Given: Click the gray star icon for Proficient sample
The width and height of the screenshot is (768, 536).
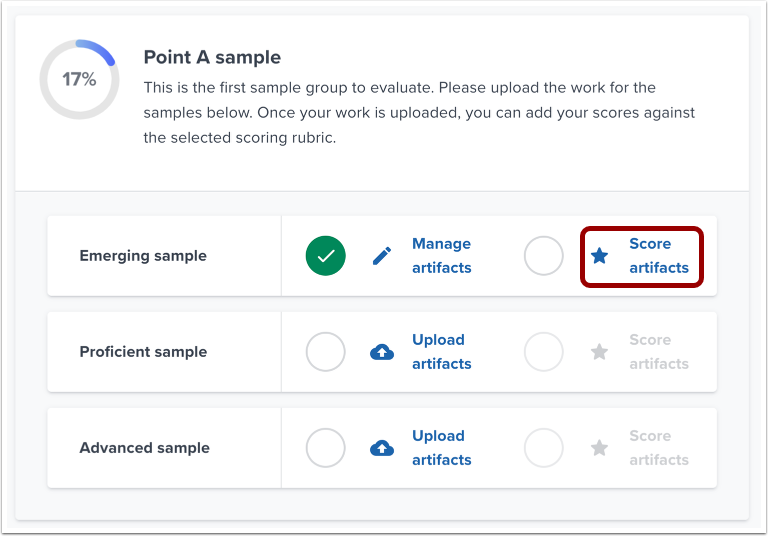Looking at the screenshot, I should pyautogui.click(x=599, y=352).
